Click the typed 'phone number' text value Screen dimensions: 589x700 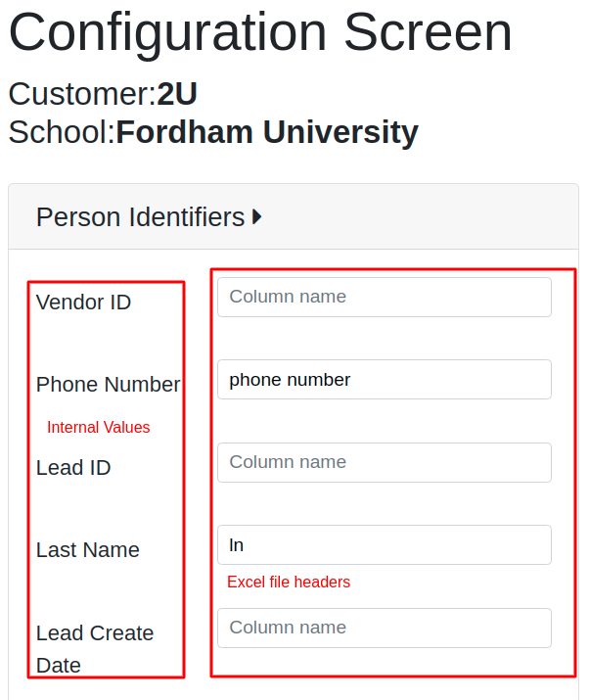[290, 380]
